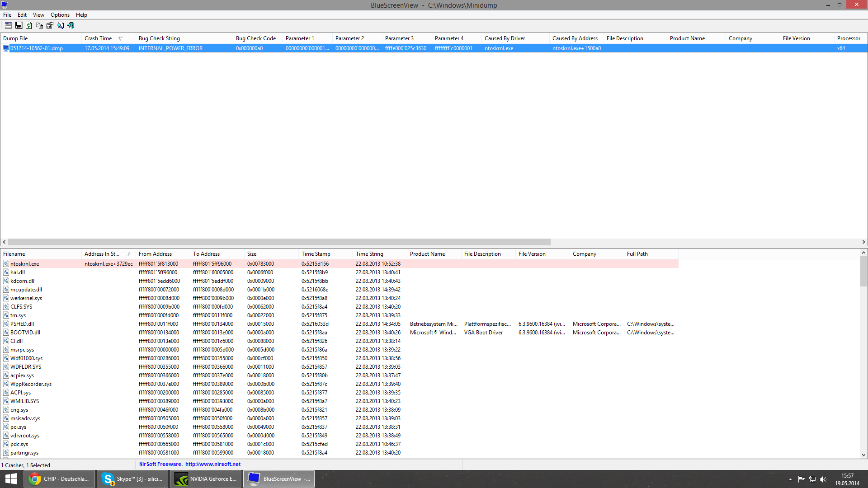Click the Refresh toolbar icon
The height and width of the screenshot is (488, 868).
click(29, 26)
